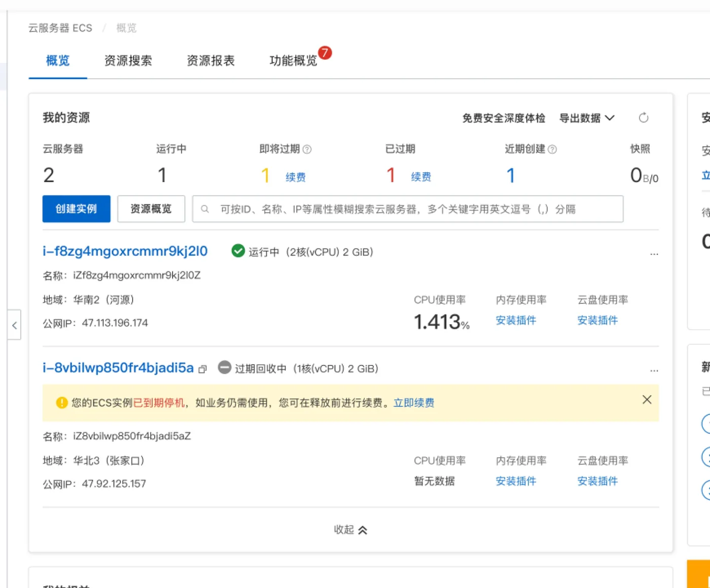This screenshot has width=710, height=588.
Task: Click 续费 next to 即将过期
Action: coord(296,177)
